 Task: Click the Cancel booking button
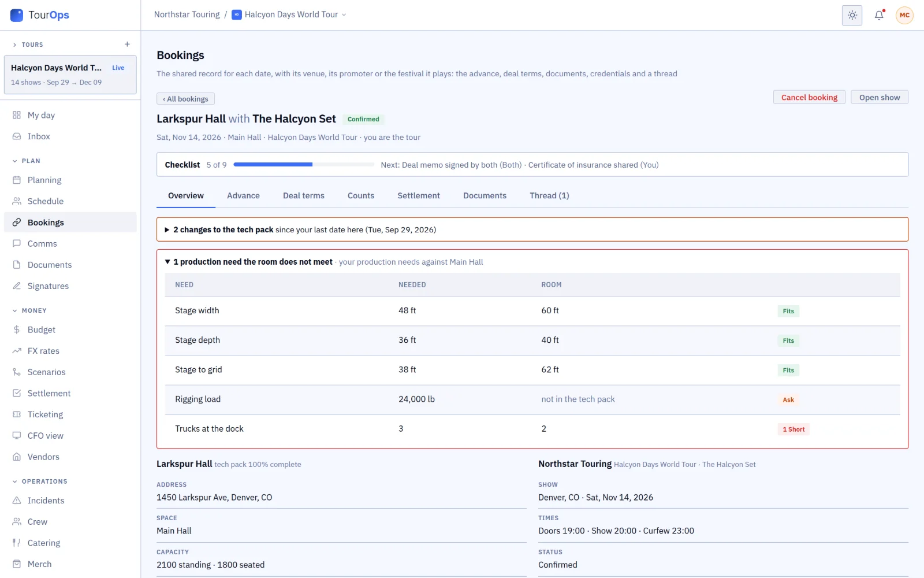pyautogui.click(x=809, y=98)
